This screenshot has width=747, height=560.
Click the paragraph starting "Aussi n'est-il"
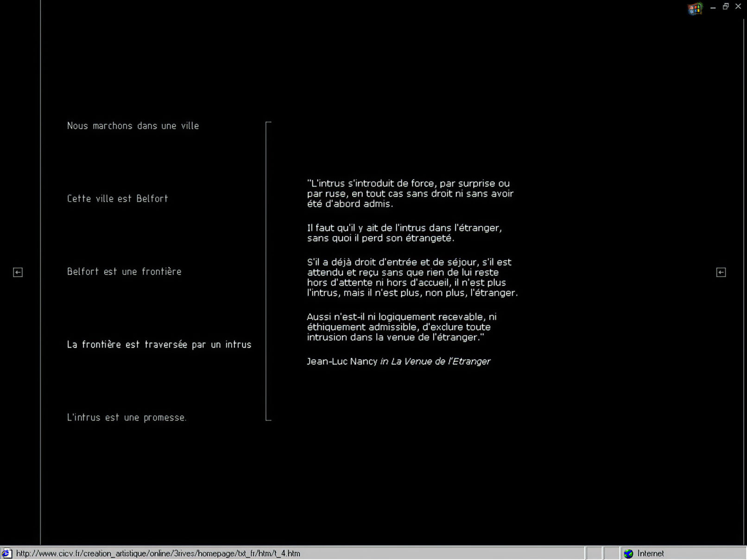click(x=401, y=327)
